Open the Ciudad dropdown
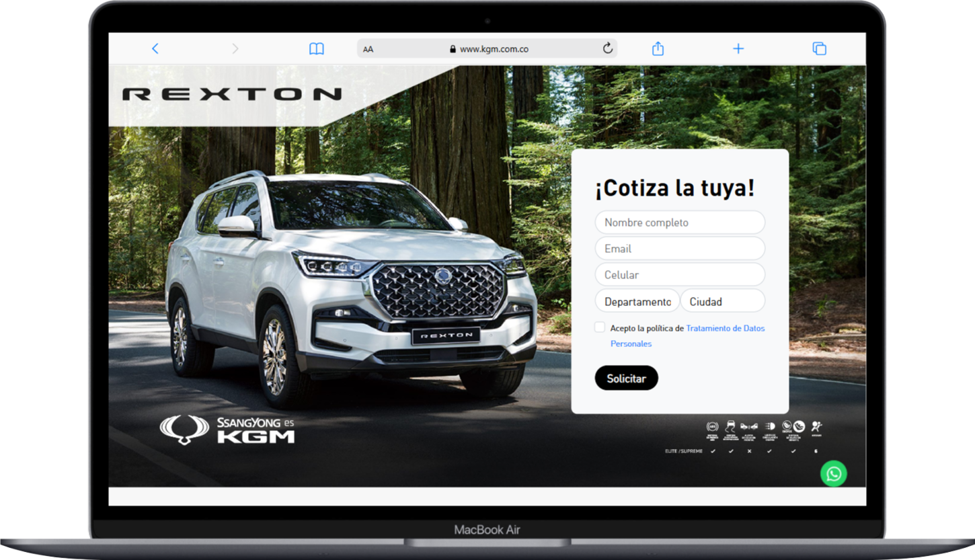This screenshot has width=975, height=560. coord(723,301)
